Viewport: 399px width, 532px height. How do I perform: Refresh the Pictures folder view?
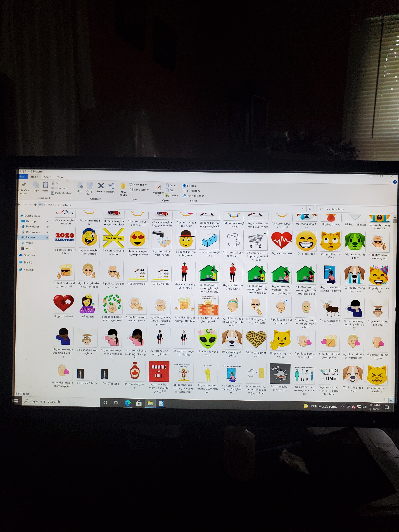click(310, 209)
